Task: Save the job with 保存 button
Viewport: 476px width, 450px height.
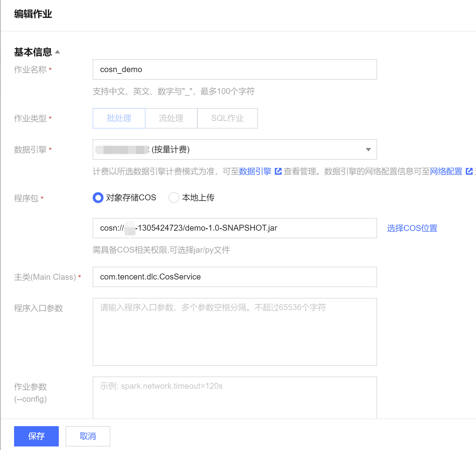Action: point(36,436)
